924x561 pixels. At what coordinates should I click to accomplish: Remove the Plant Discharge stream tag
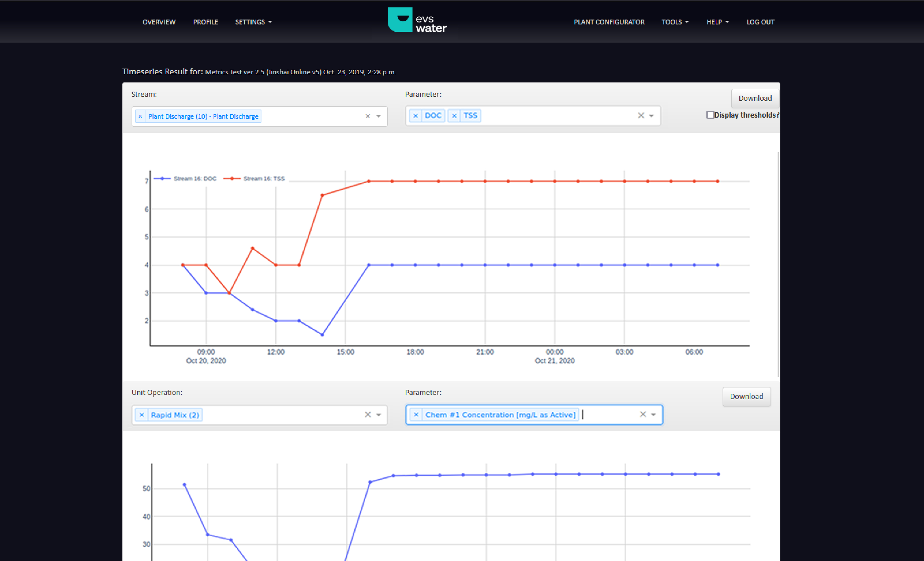(140, 116)
